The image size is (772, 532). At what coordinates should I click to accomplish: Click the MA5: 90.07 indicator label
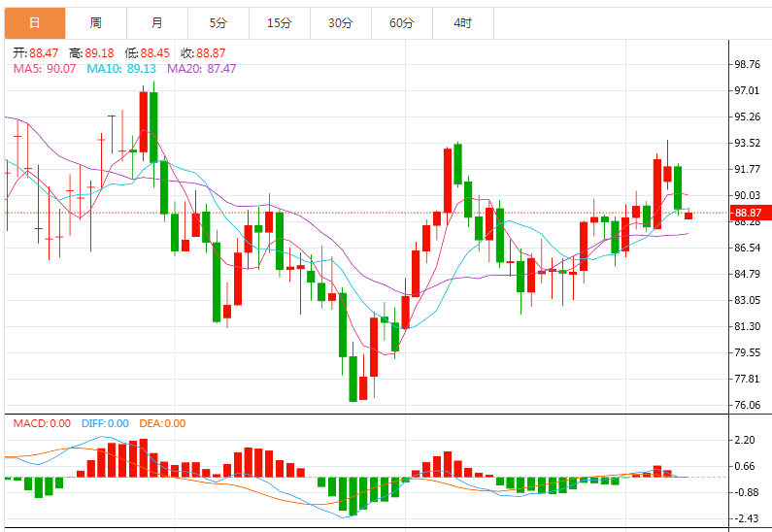[x=45, y=68]
